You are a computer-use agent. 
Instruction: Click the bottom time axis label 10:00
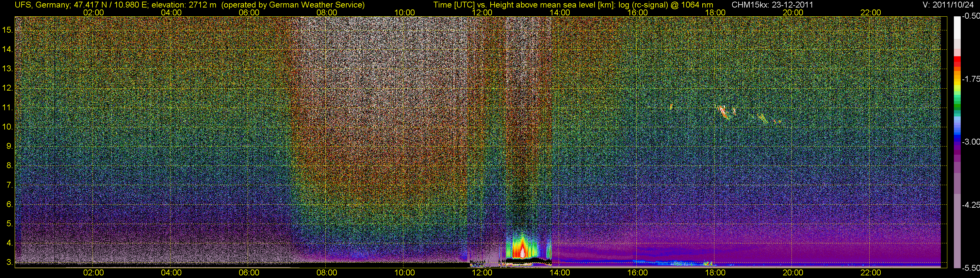(404, 273)
